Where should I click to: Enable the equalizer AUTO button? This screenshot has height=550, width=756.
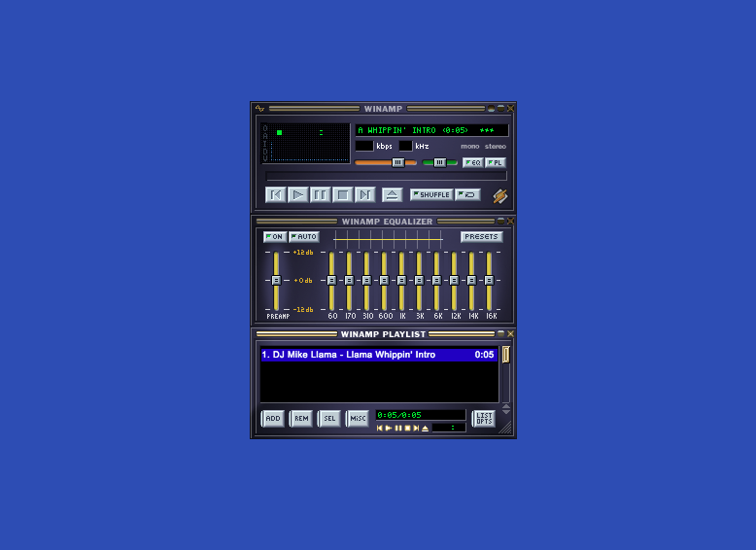(x=303, y=237)
